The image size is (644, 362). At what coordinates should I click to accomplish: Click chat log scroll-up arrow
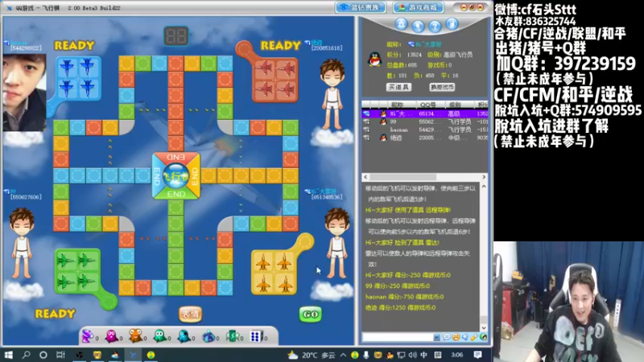pos(484,187)
